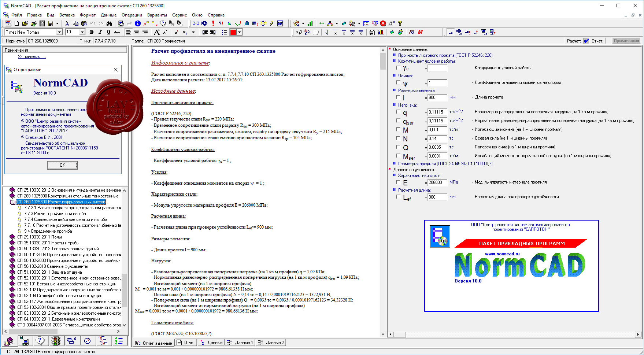This screenshot has width=644, height=355.
Task: Check the axial force N checkbox
Action: (x=398, y=138)
